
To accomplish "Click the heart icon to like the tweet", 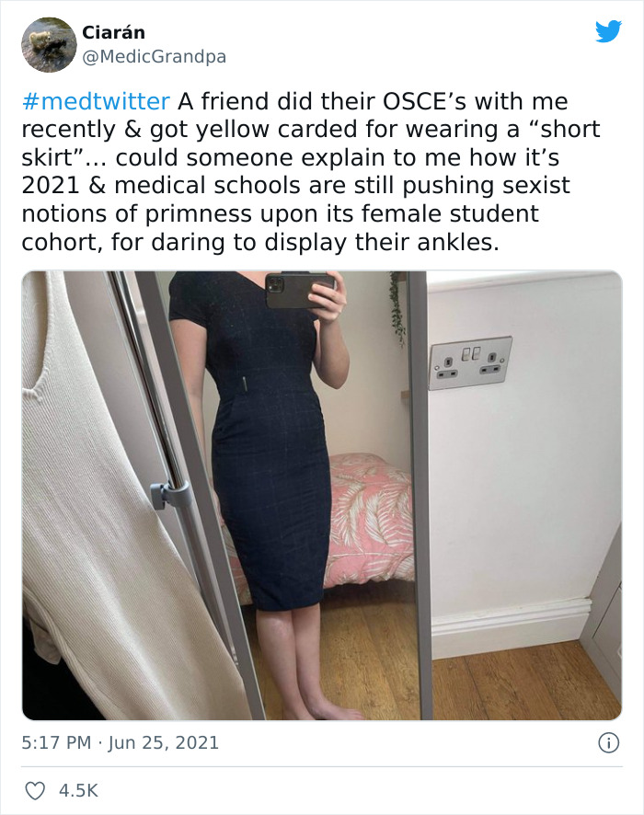I will tap(34, 787).
